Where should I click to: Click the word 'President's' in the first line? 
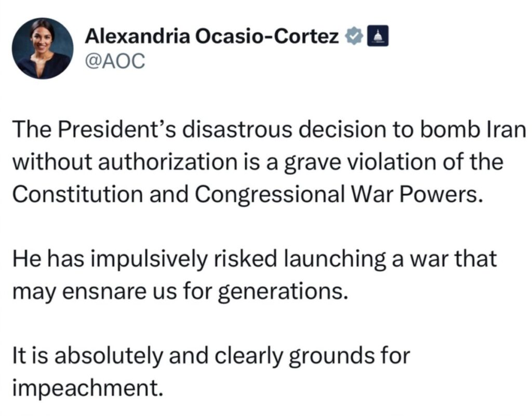(x=118, y=129)
